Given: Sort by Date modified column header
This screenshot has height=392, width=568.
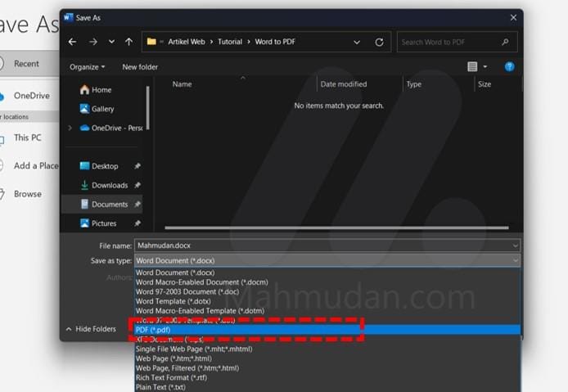Looking at the screenshot, I should [344, 84].
